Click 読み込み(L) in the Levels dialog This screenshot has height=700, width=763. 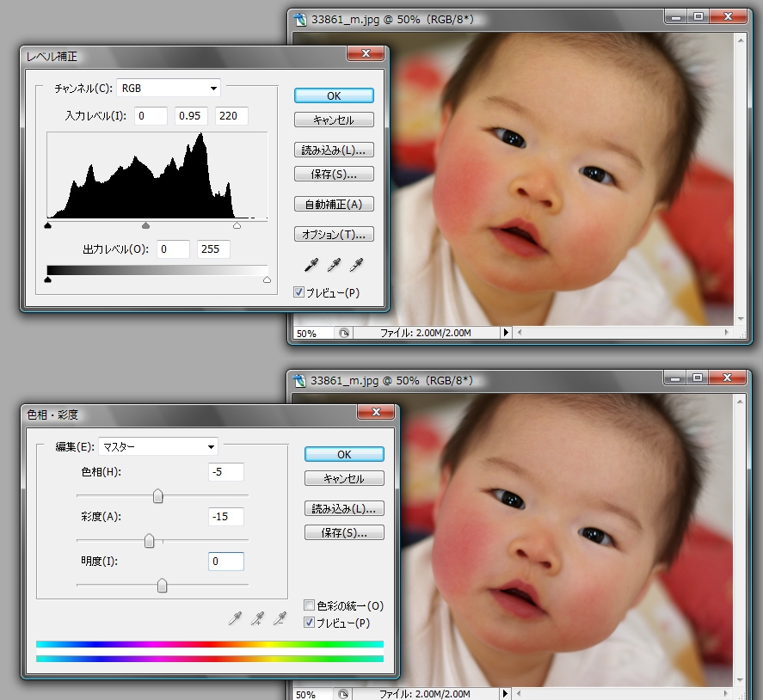point(334,150)
